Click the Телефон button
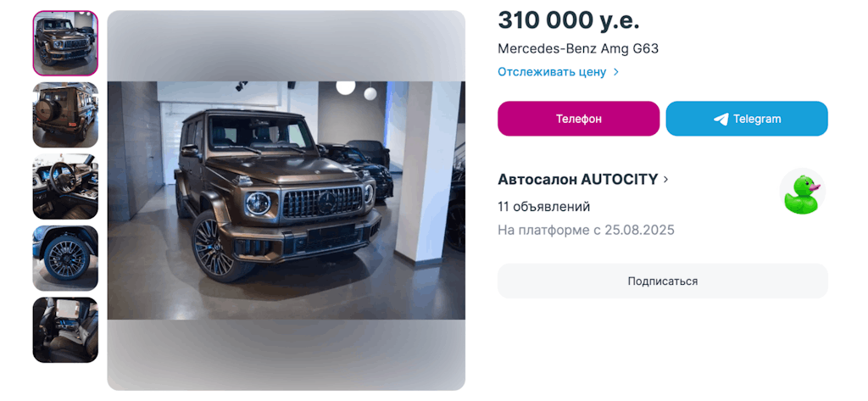 coord(578,119)
